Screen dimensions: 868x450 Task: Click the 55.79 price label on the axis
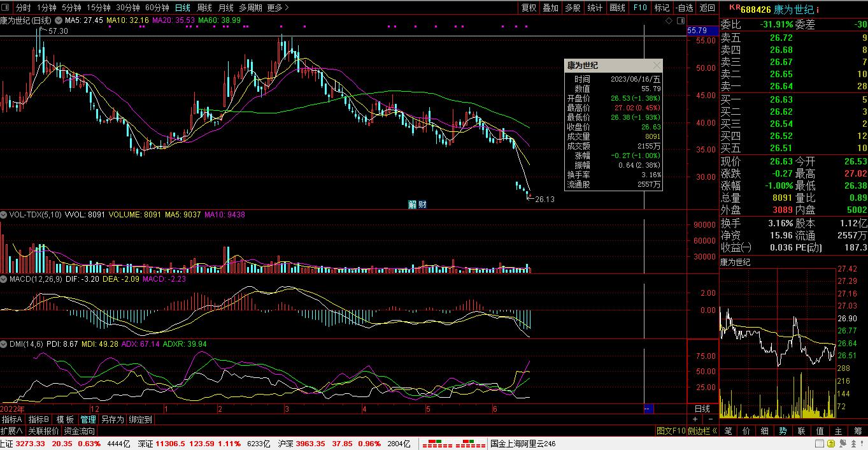[x=697, y=30]
